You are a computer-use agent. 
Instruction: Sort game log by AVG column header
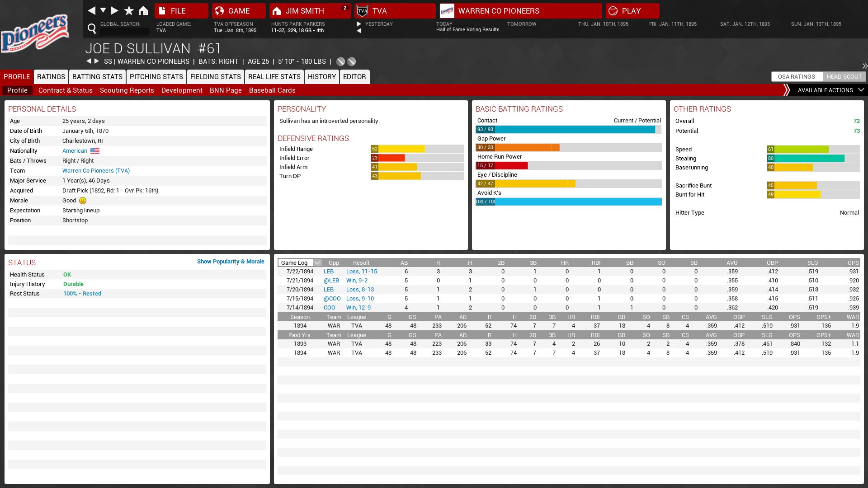(731, 263)
